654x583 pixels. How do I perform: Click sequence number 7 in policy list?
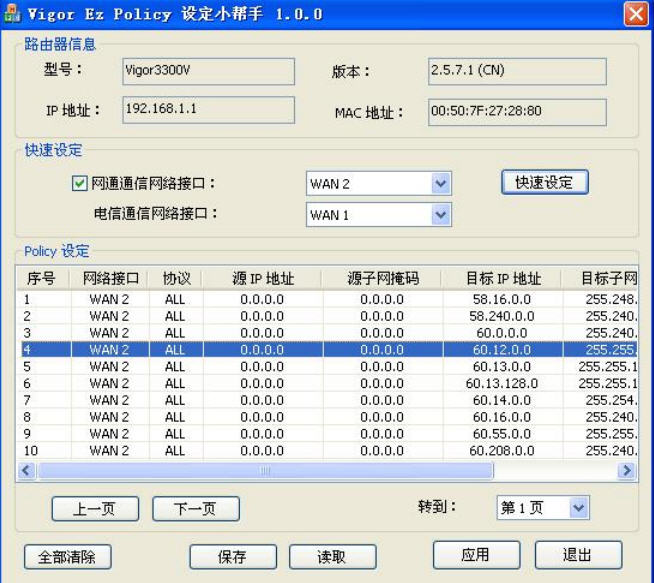(x=27, y=400)
